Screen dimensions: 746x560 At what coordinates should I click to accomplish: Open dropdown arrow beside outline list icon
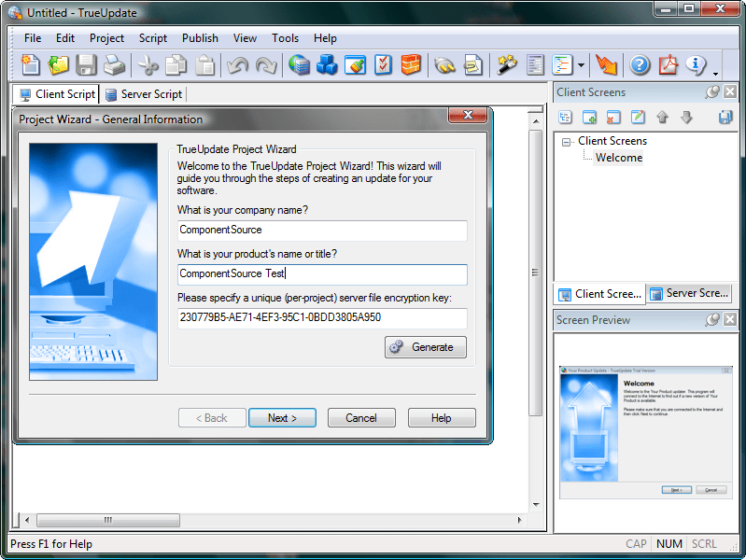[x=581, y=65]
